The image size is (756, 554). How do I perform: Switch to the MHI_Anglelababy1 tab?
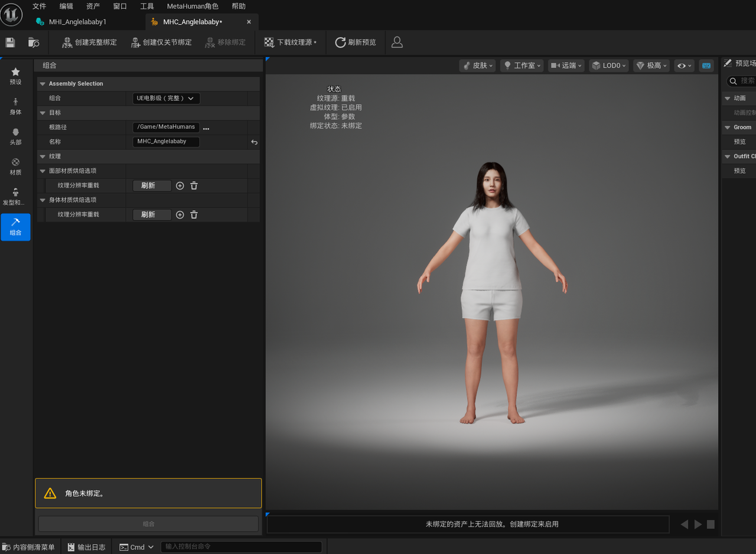click(x=77, y=22)
